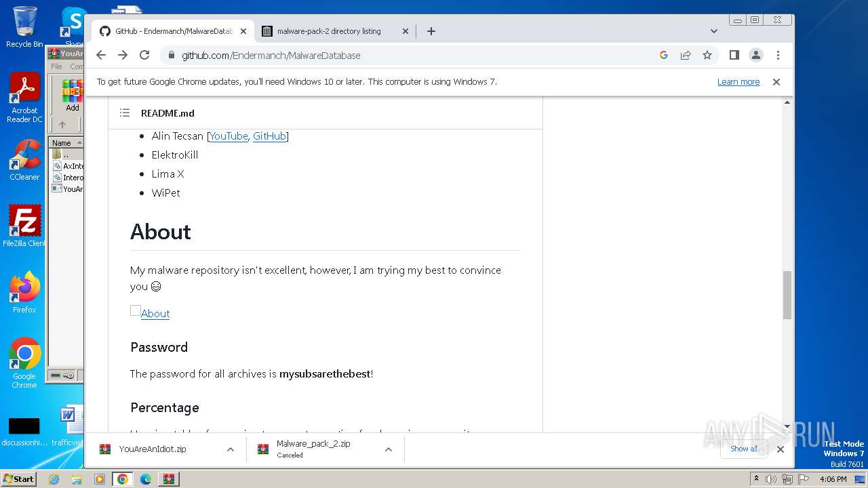Close the malware-pack-2 directory listing tab

click(x=406, y=31)
